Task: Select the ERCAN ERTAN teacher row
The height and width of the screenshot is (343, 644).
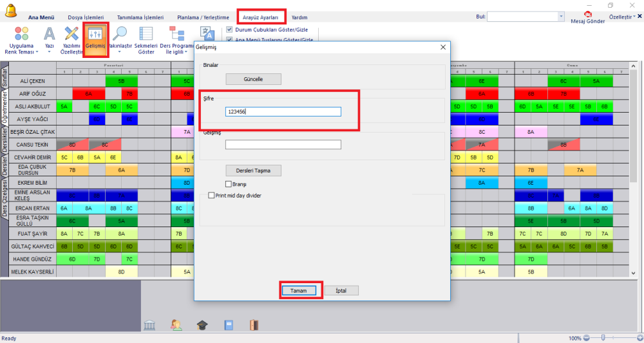Action: (32, 208)
